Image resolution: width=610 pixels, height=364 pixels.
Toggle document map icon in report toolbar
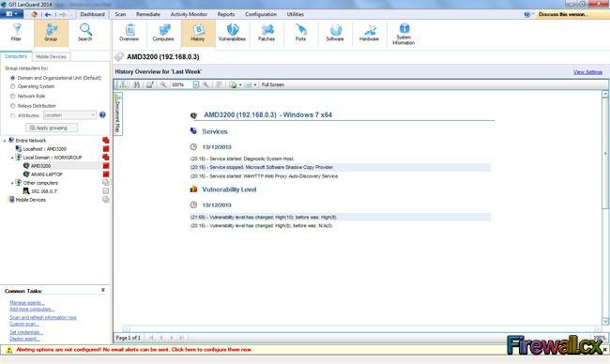coord(123,84)
